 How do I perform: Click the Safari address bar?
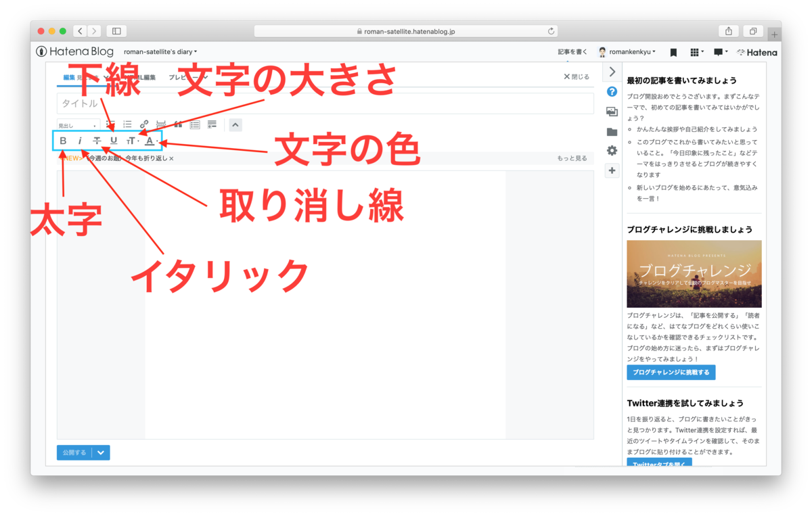coord(406,31)
